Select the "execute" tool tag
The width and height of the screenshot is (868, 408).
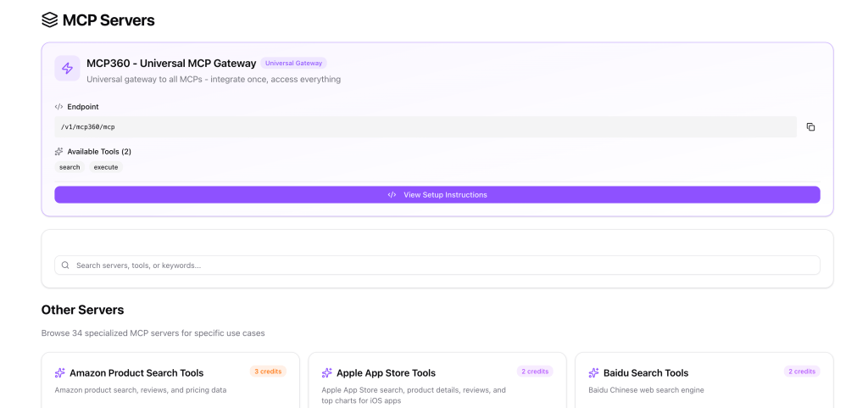(106, 168)
